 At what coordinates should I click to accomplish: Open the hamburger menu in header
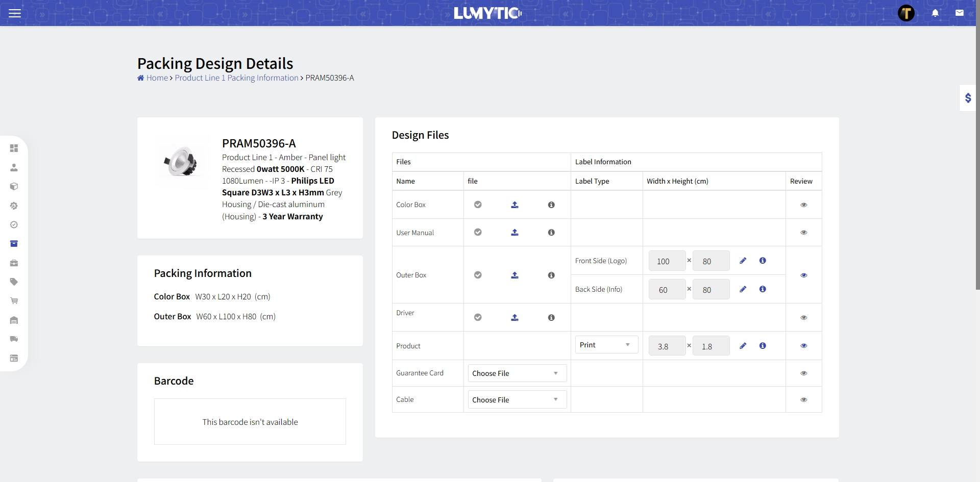point(15,13)
